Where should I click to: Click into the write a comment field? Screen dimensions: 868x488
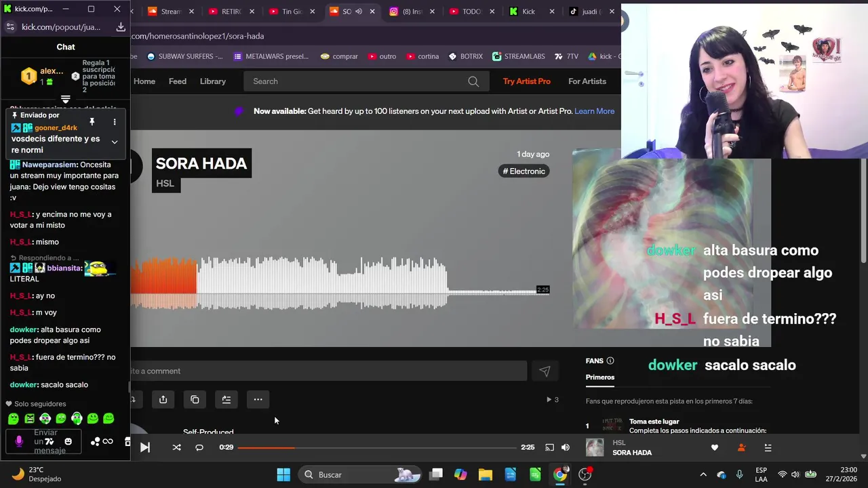click(328, 371)
